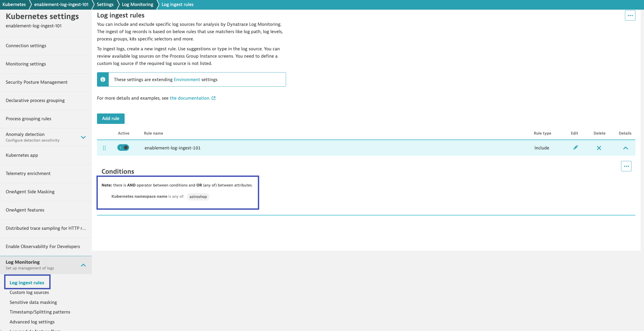Select Custom log sources sub-item
The image size is (644, 331).
tap(29, 292)
